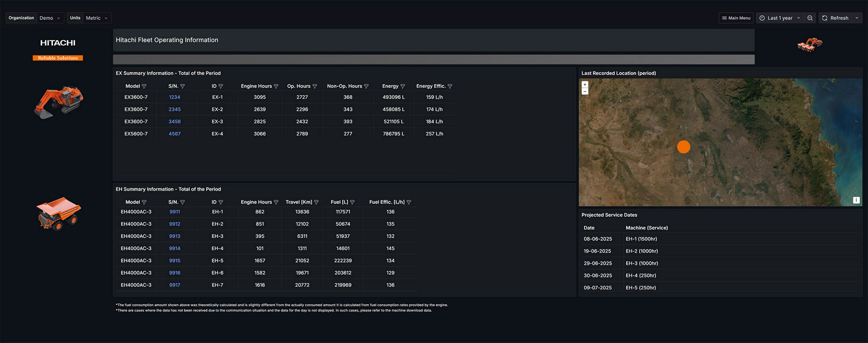The height and width of the screenshot is (343, 868).
Task: Click the Refresh button
Action: (835, 18)
